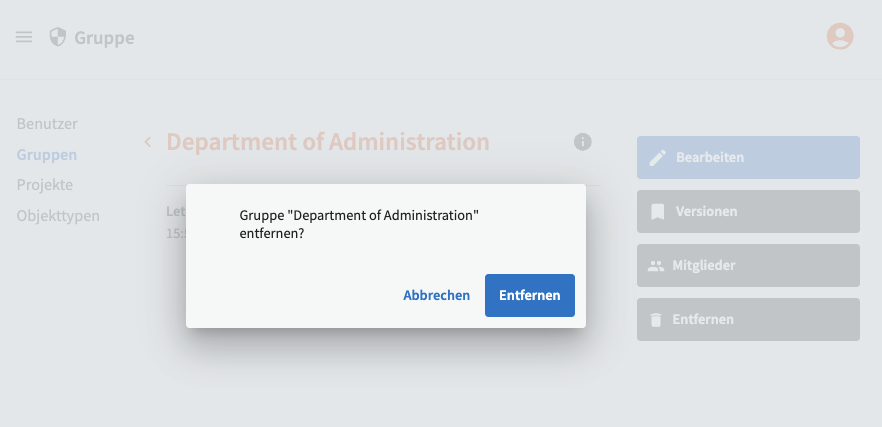Click the Department of Administration heading

pos(328,142)
